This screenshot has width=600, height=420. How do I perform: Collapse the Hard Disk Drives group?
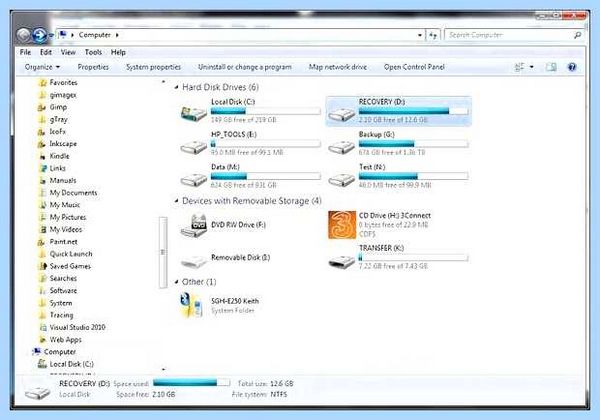point(176,88)
